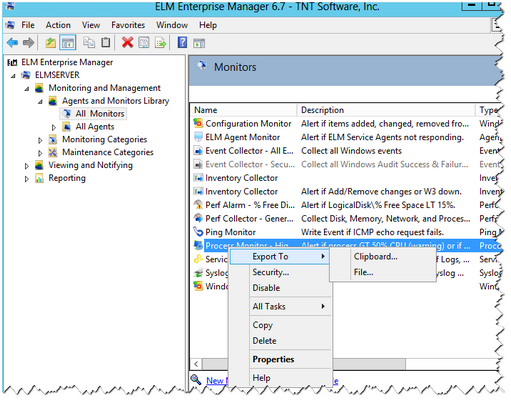This screenshot has height=401, width=511.
Task: Click the blue Help question mark icon
Action: pos(182,42)
